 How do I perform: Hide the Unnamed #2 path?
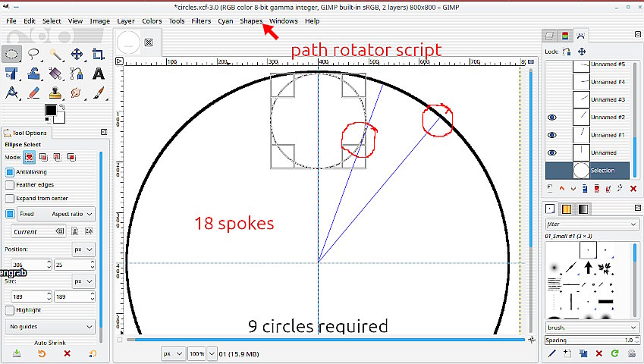tap(552, 118)
